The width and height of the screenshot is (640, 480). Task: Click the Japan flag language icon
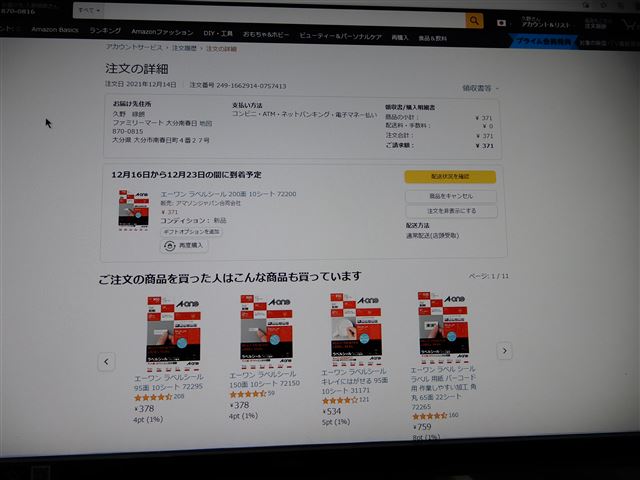(x=502, y=22)
